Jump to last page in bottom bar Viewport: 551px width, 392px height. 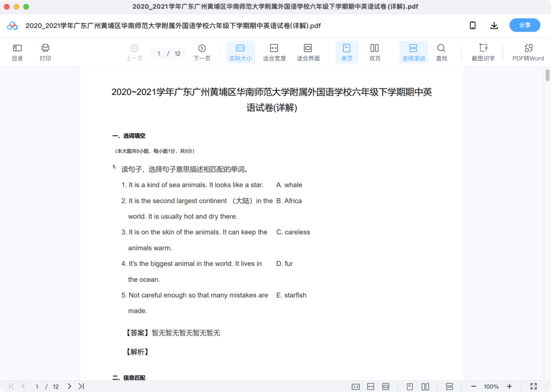tap(81, 386)
